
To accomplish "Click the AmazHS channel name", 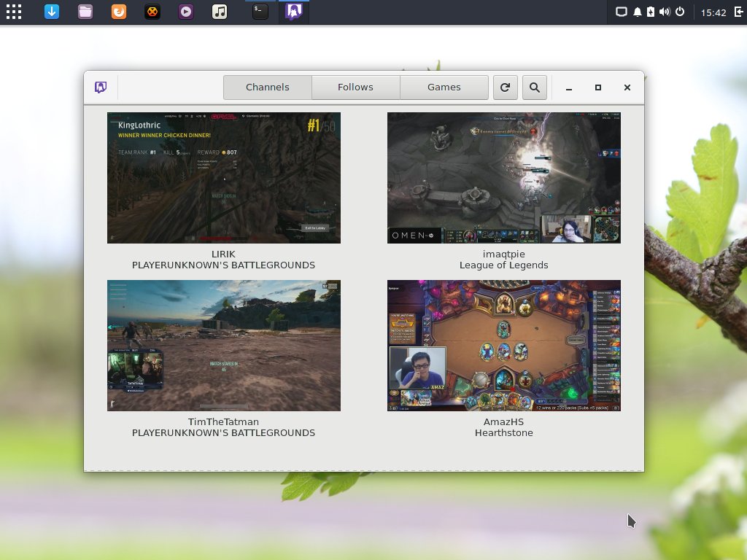I will pyautogui.click(x=503, y=421).
